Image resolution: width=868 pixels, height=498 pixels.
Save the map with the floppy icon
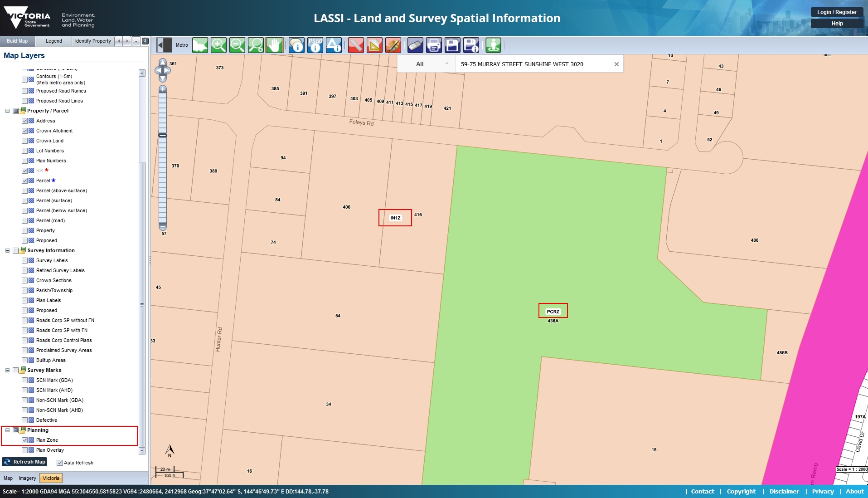pos(452,45)
